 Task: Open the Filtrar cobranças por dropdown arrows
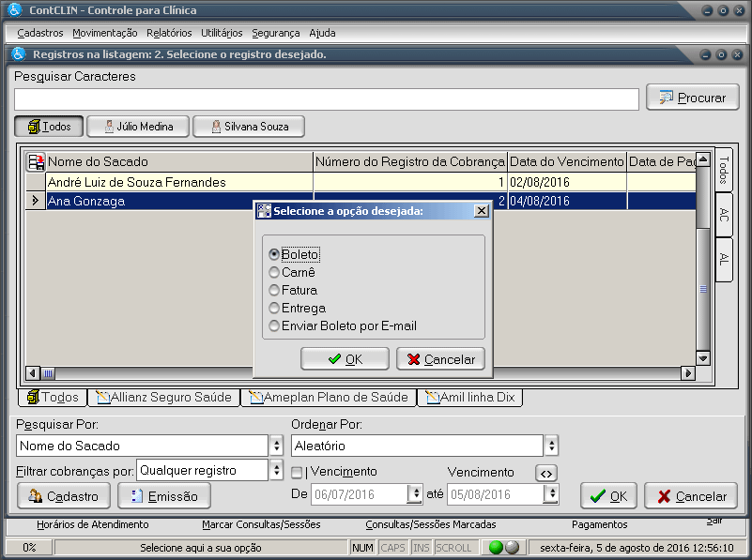coord(276,470)
